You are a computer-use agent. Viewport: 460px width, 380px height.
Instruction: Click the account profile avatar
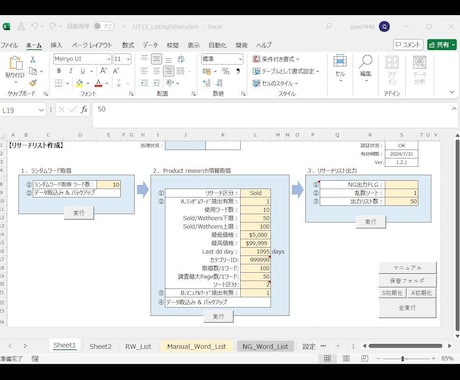pos(384,26)
